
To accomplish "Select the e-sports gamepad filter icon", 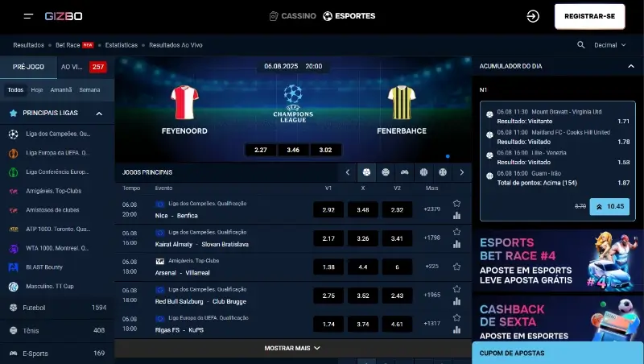I will tap(405, 172).
